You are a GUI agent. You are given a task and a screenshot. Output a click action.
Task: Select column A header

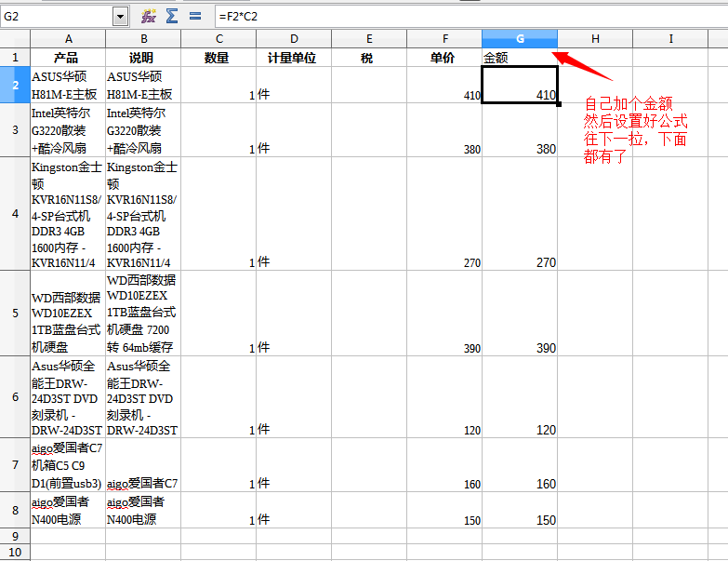[68, 38]
